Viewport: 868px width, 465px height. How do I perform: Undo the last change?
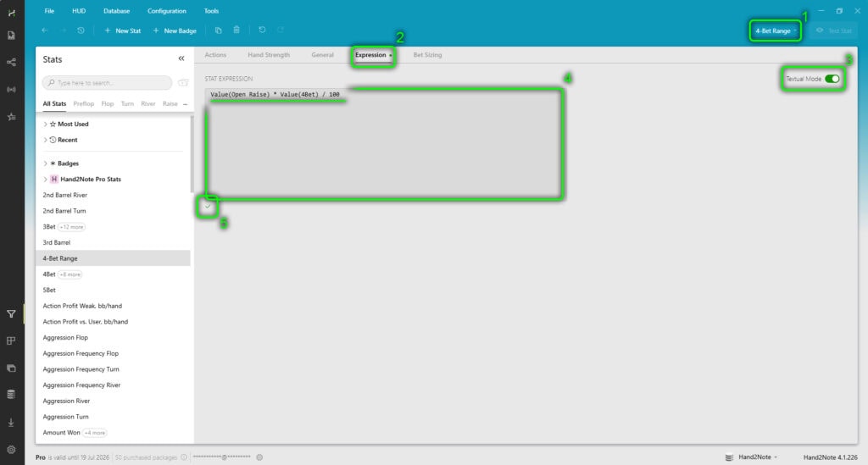pos(262,30)
